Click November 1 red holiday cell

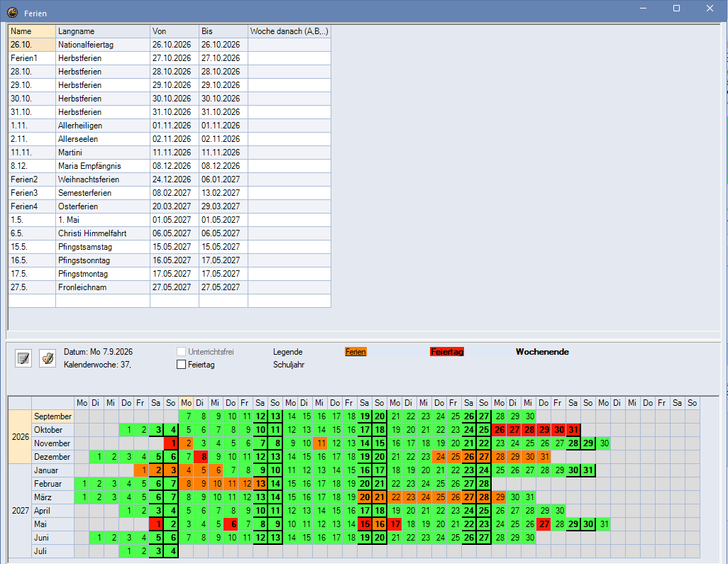pyautogui.click(x=171, y=443)
